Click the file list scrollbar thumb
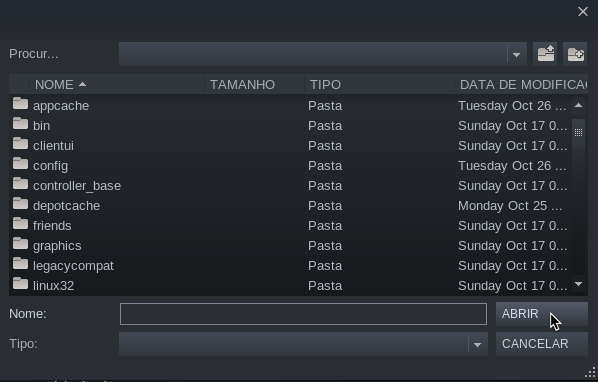 [x=579, y=133]
